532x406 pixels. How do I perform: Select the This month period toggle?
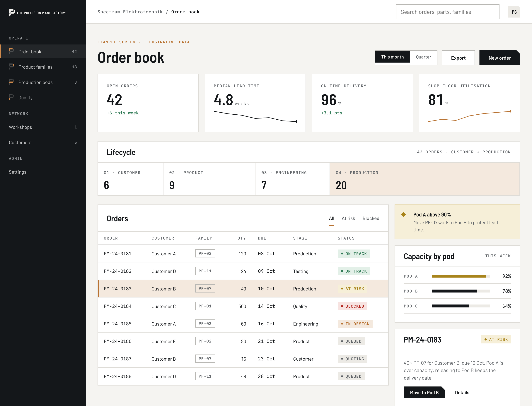pos(392,57)
